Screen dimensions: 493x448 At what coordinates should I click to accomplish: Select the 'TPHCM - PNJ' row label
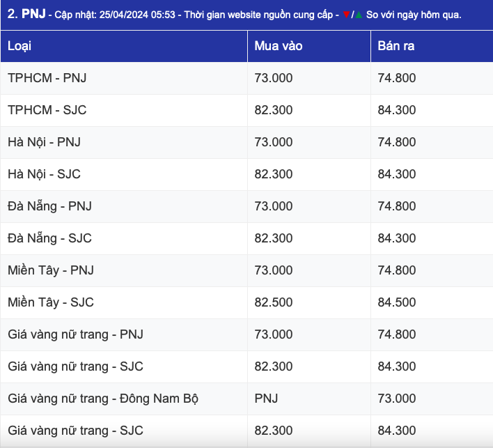coord(47,78)
